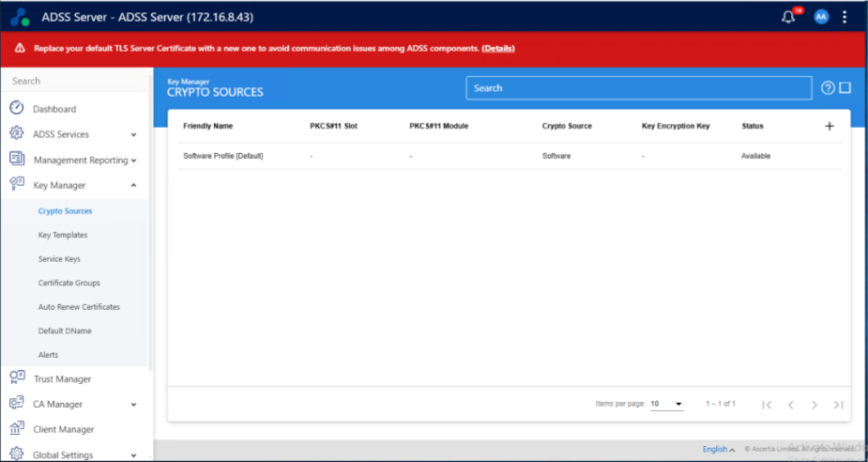
Task: Click the sidebar vertical scrollbar
Action: point(150,222)
